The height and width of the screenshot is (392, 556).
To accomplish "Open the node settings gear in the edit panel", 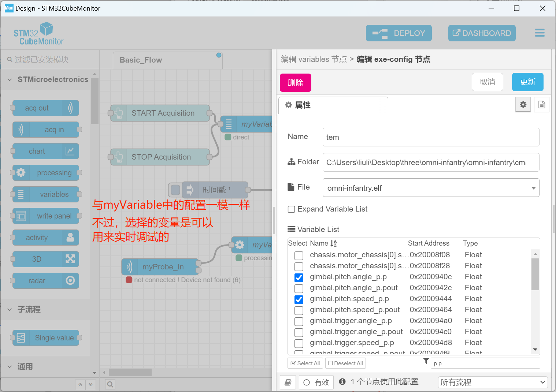I will [523, 105].
